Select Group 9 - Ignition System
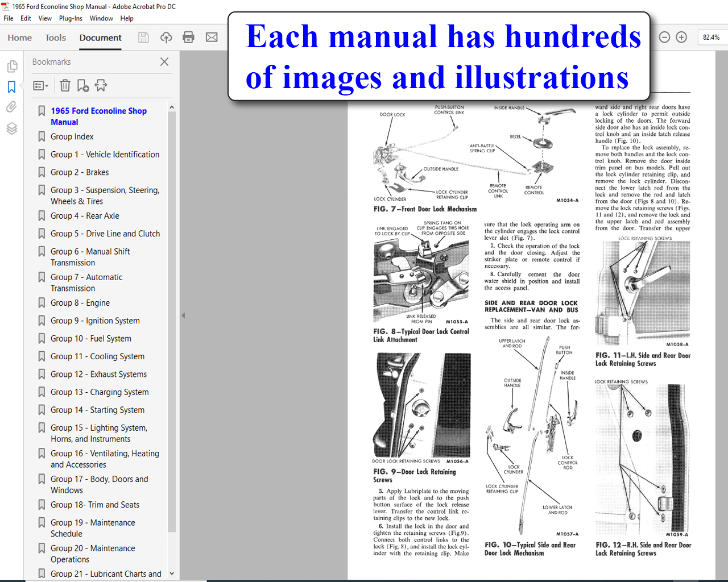Viewport: 728px width, 582px height. coord(95,321)
